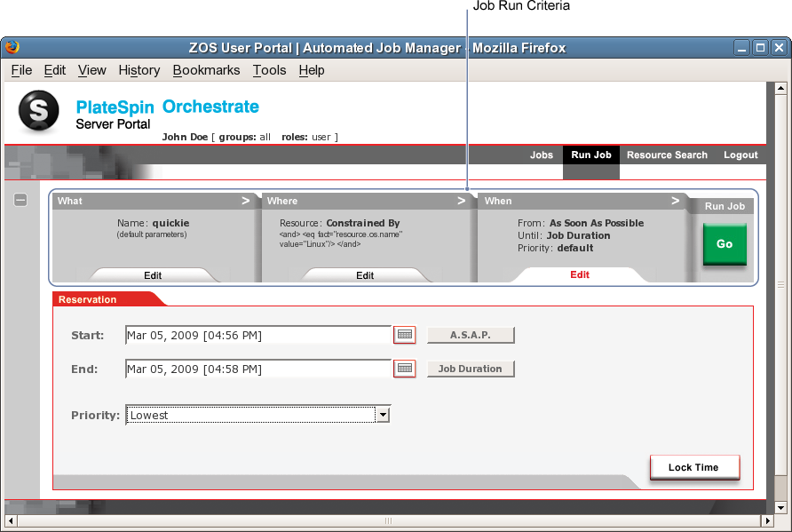Click the green Go button
Viewport: 792px width, 532px height.
pos(725,244)
